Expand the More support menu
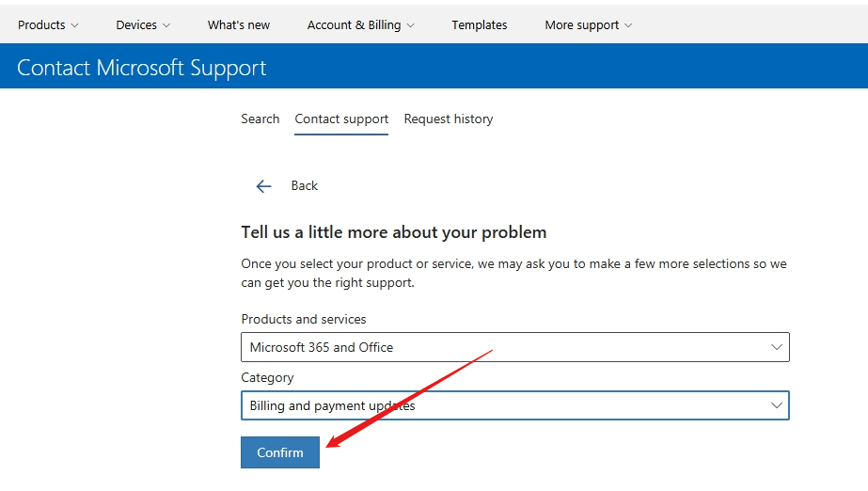This screenshot has height=491, width=868. click(588, 24)
